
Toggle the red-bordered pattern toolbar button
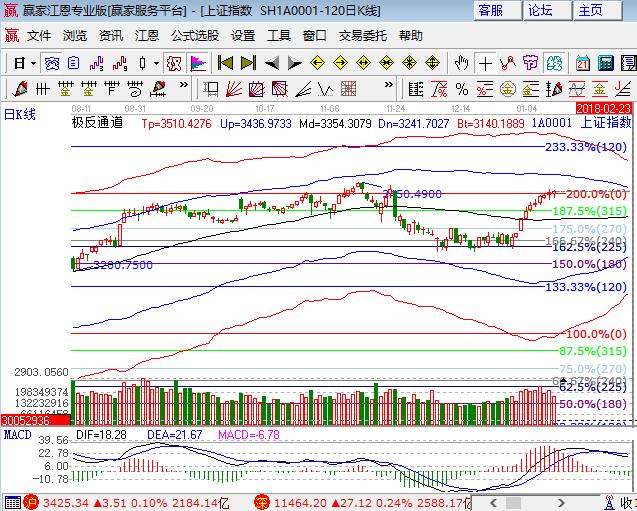pyautogui.click(x=174, y=63)
